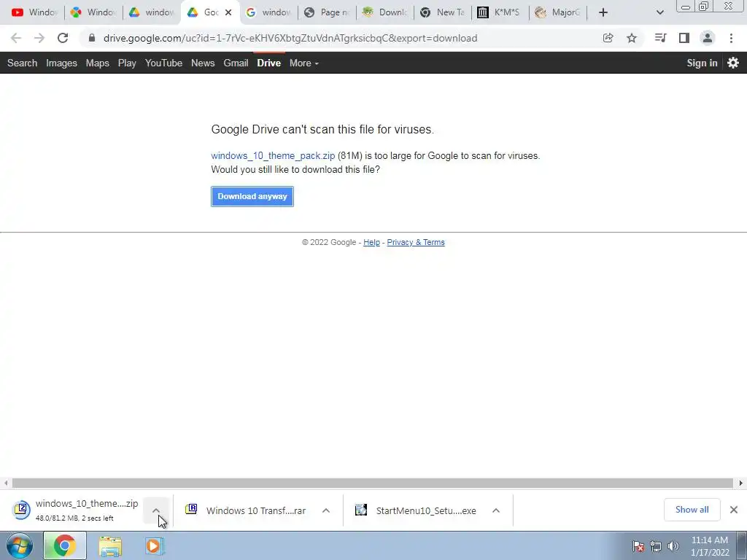Open the Windows Start menu

(x=20, y=545)
